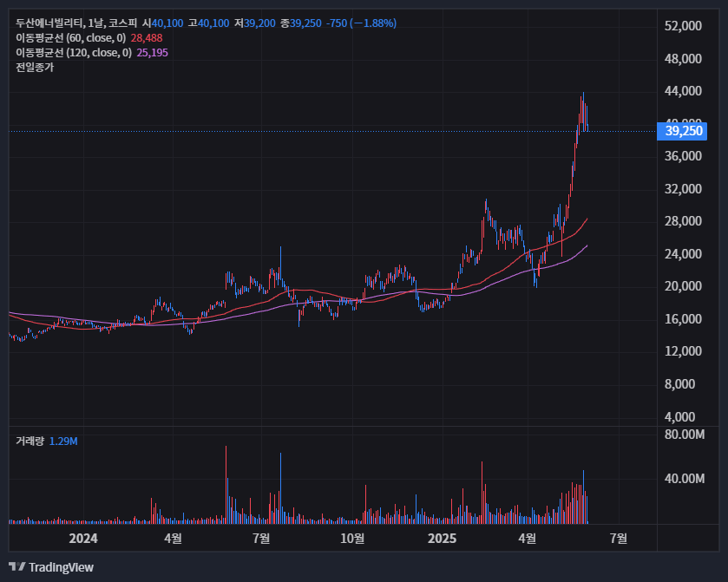Click the 12,000 price axis label
Image resolution: width=728 pixels, height=582 pixels.
[683, 351]
